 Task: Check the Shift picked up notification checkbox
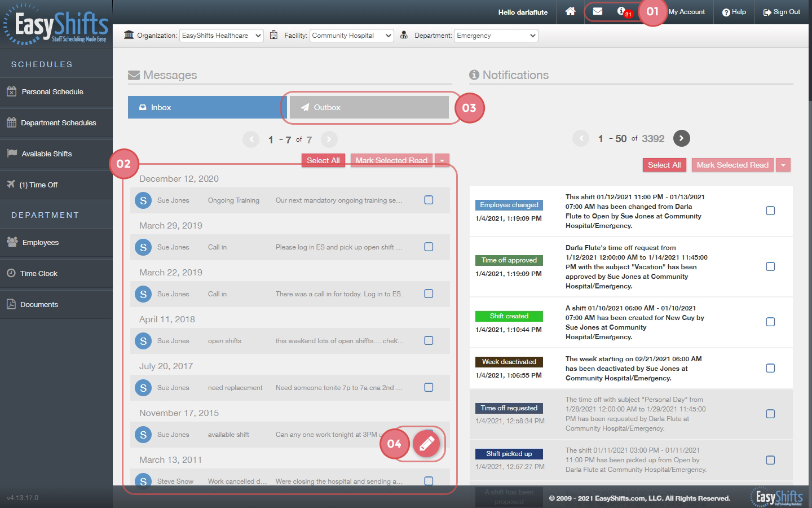[x=770, y=460]
